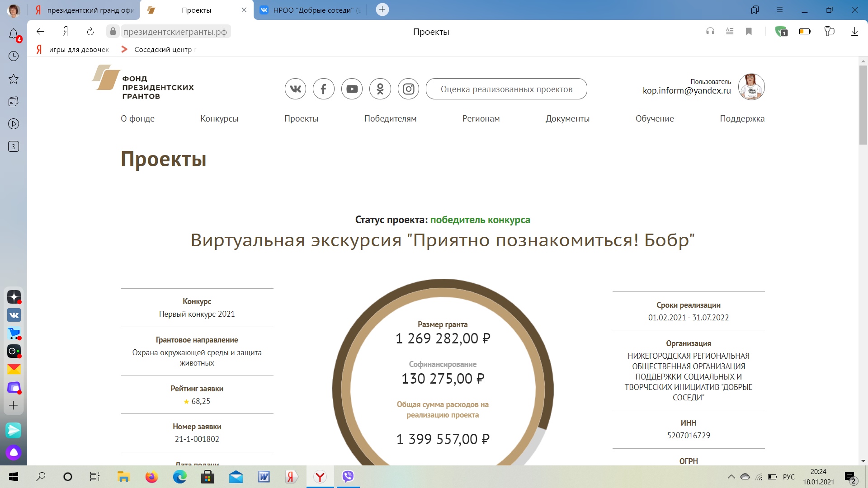868x488 pixels.
Task: Click the site security lock icon
Action: (x=113, y=31)
